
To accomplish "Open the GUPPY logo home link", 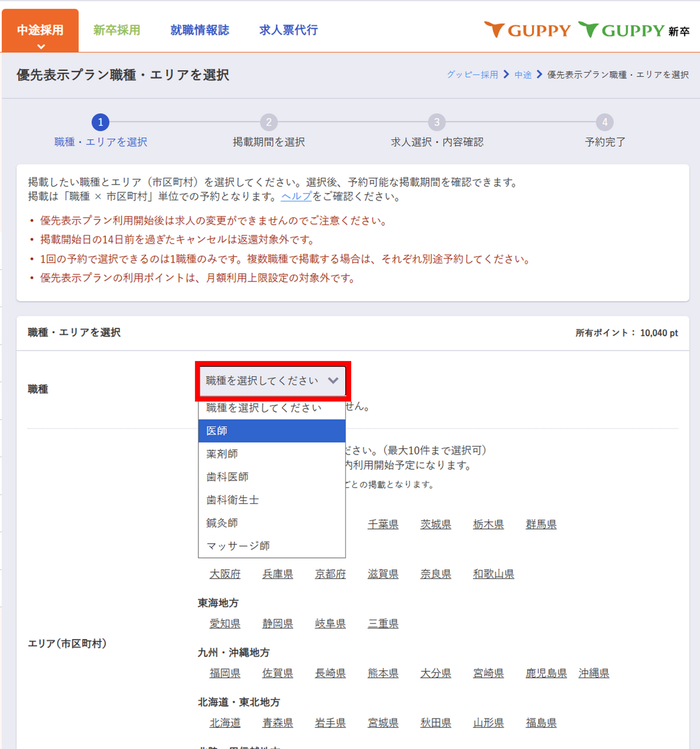I will (527, 30).
